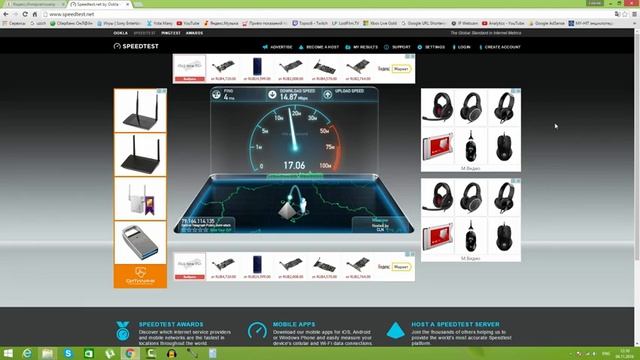Viewport: 640px width, 360px height.
Task: Bookmark this page with the star icon
Action: (x=624, y=14)
